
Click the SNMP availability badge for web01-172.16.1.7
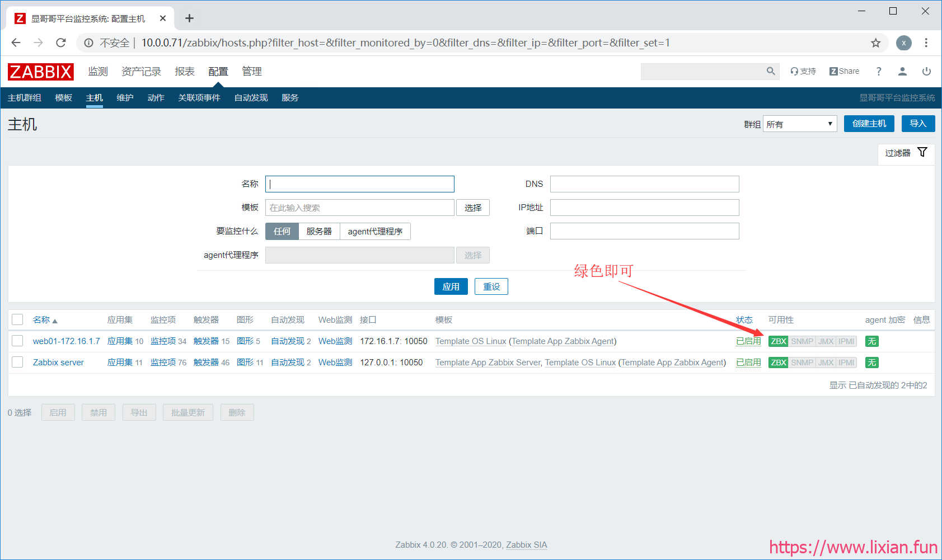(x=802, y=341)
